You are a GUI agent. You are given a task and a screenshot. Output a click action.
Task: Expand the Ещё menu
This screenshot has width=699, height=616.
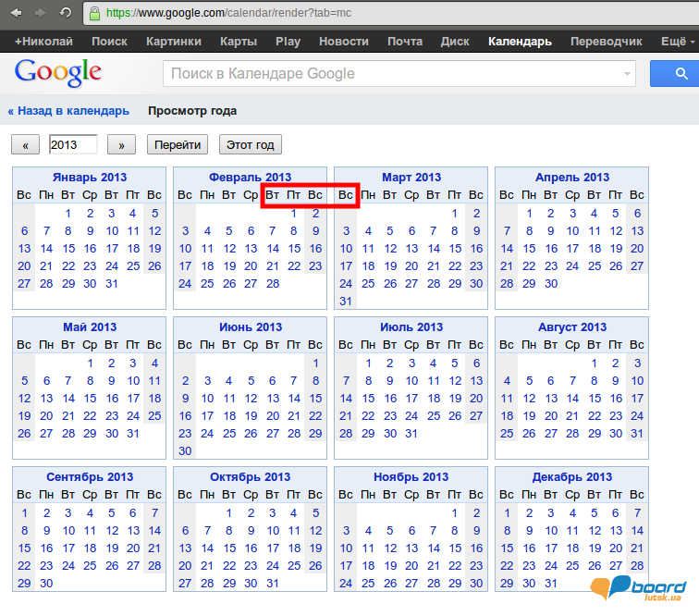click(677, 42)
